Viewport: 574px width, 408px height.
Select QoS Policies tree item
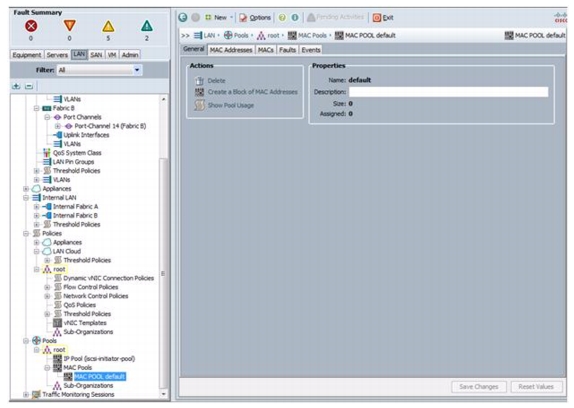tap(79, 305)
